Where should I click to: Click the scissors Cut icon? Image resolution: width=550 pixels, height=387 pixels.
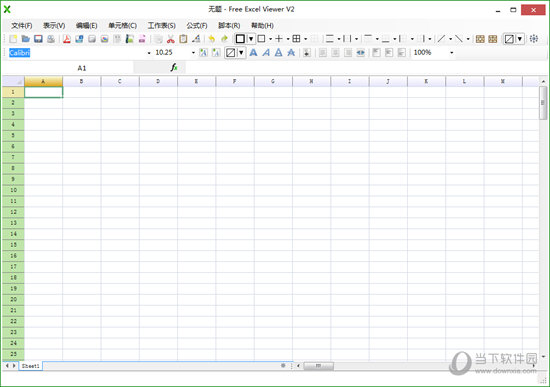170,39
